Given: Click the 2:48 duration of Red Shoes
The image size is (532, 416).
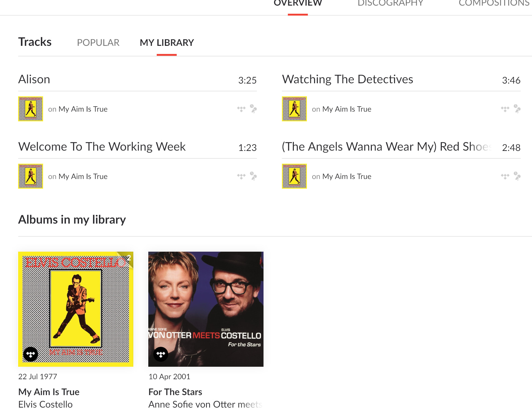Looking at the screenshot, I should tap(511, 148).
